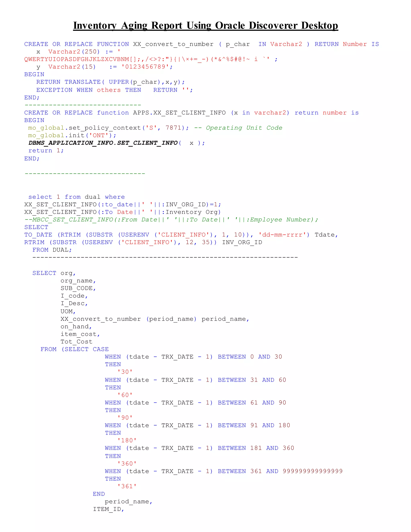Click the line 'FROM DUAL;'
The image size is (411, 532).
tap(52, 250)
